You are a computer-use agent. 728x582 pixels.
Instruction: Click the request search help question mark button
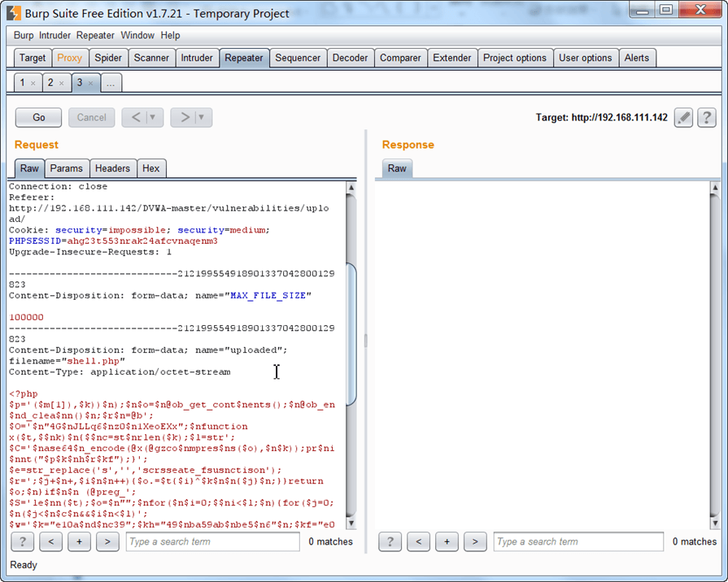click(x=22, y=541)
